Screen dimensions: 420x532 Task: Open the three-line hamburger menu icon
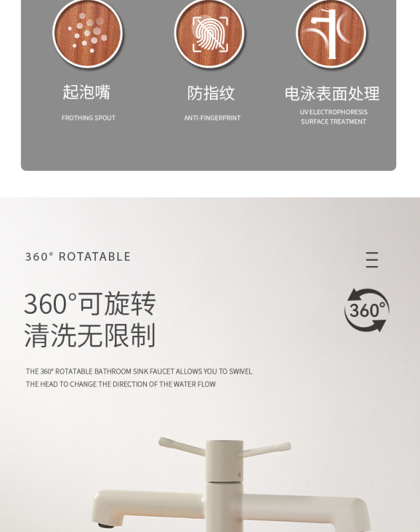coord(372,259)
